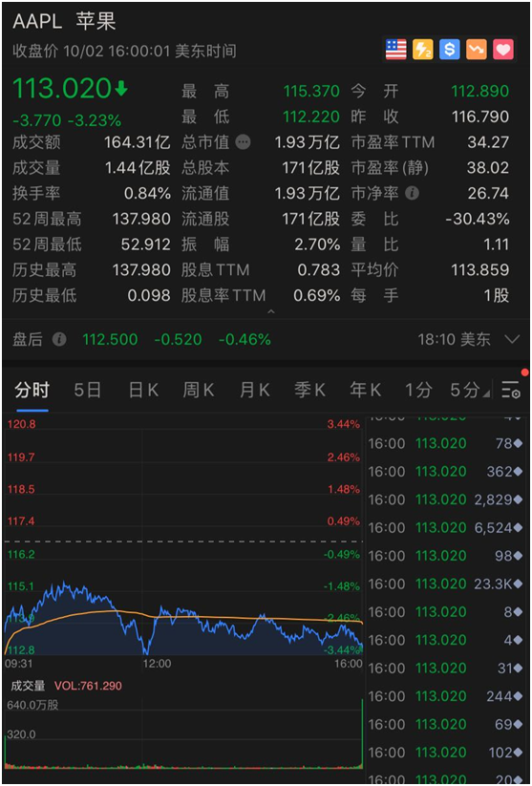The image size is (532, 786).
Task: Tap the 换手率 value 0.84%
Action: 147,194
